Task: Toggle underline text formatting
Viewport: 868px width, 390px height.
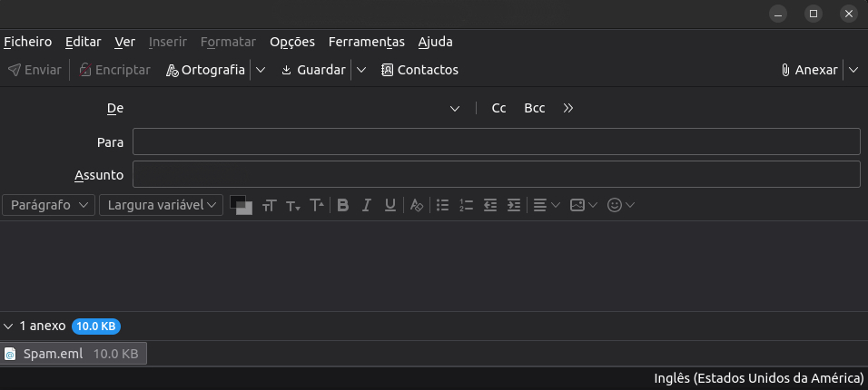Action: tap(390, 205)
